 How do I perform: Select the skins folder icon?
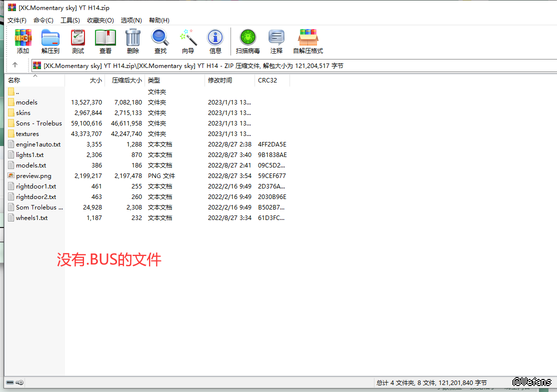pyautogui.click(x=11, y=113)
